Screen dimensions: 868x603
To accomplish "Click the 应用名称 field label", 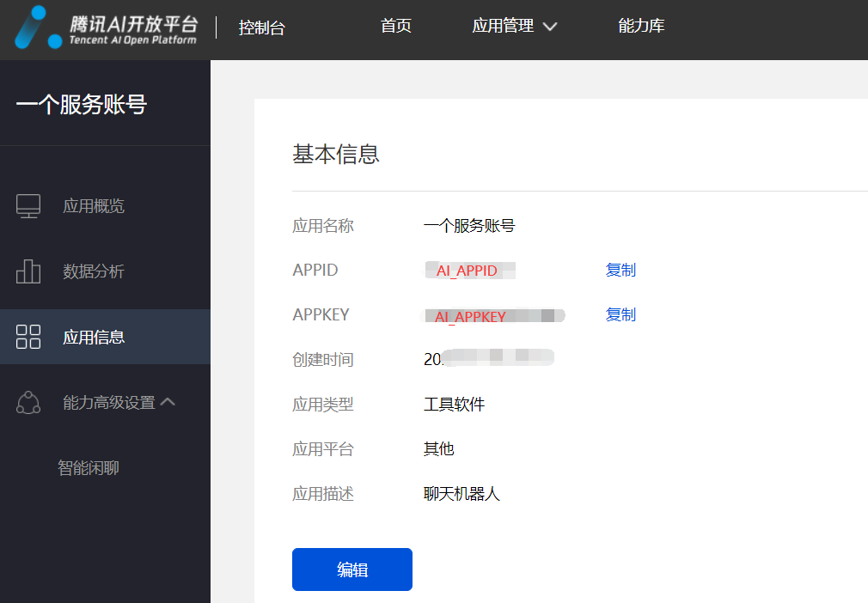I will tap(323, 226).
